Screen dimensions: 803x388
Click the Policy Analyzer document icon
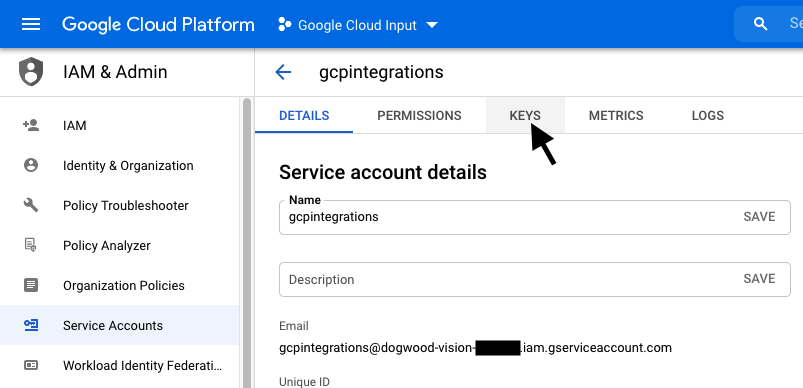(x=31, y=245)
